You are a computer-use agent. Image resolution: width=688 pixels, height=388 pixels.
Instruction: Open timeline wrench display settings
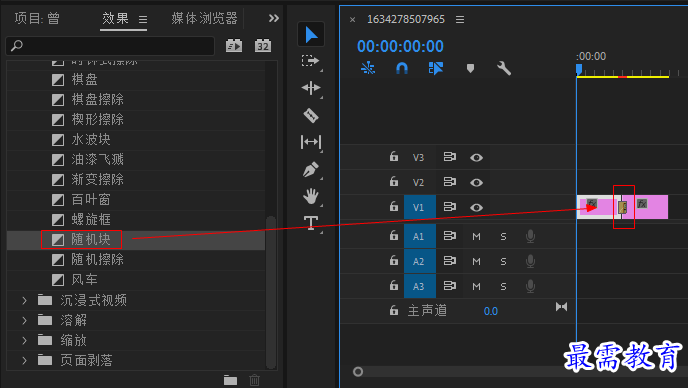pos(504,68)
